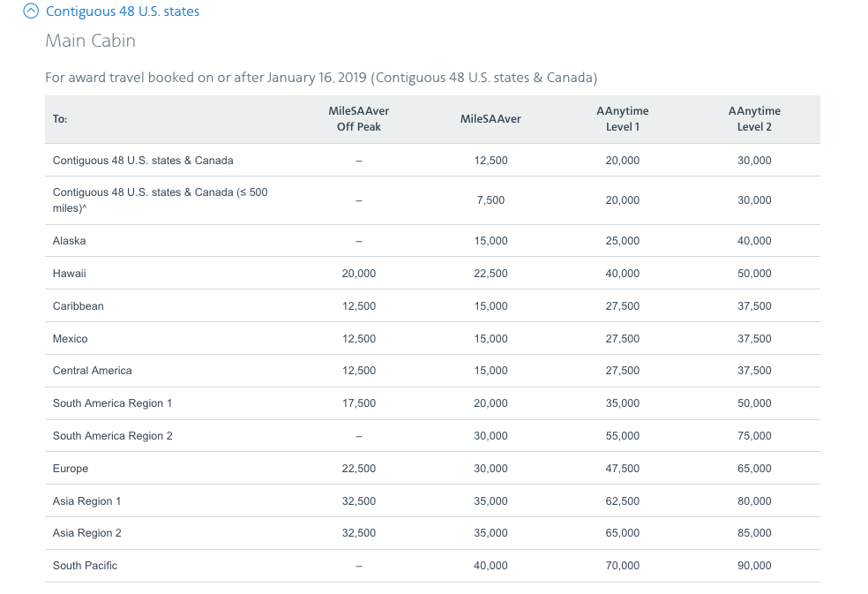Select the AAnytime Level 2 column header
Screen dimensions: 868x594
coord(754,118)
